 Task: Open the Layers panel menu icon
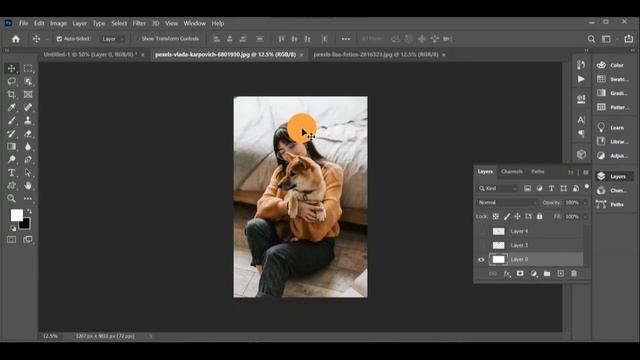[586, 172]
